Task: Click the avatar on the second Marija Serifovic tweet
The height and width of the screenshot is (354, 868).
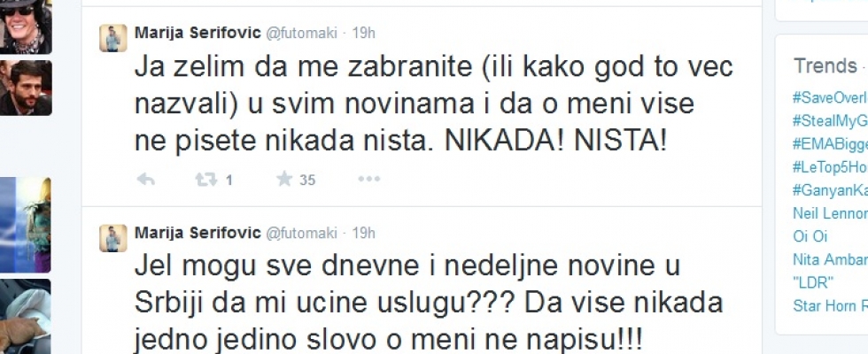Action: pyautogui.click(x=112, y=238)
